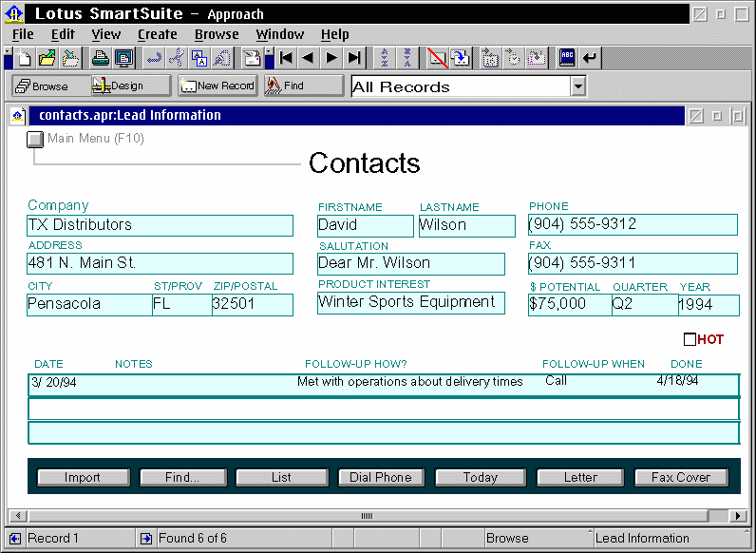The image size is (756, 553).
Task: Click the open file folder icon
Action: click(x=47, y=58)
